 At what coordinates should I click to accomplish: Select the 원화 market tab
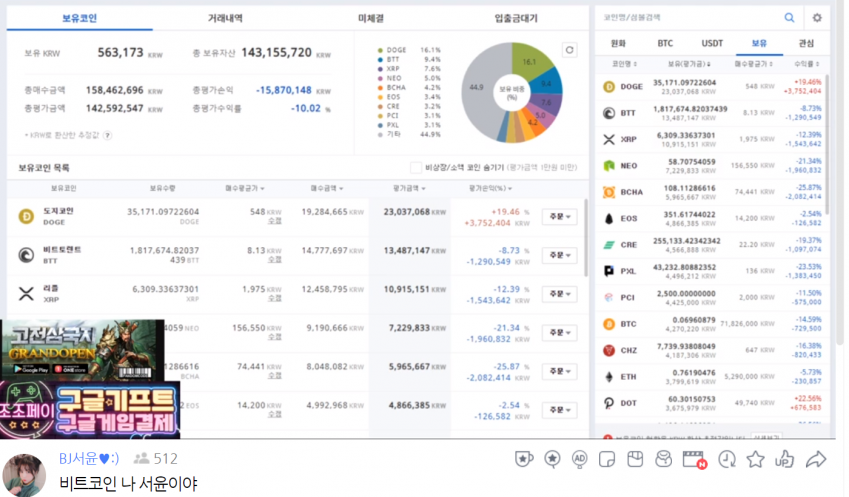click(618, 43)
